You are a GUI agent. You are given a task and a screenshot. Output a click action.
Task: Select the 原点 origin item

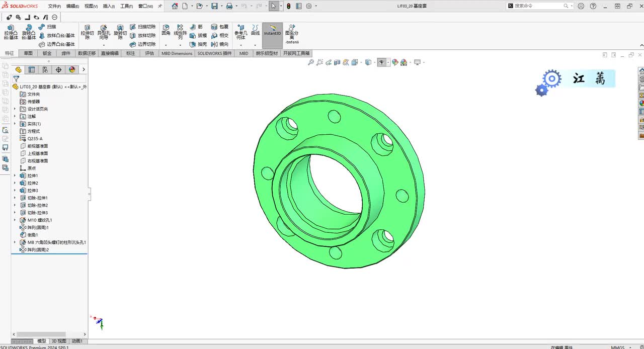[28, 168]
